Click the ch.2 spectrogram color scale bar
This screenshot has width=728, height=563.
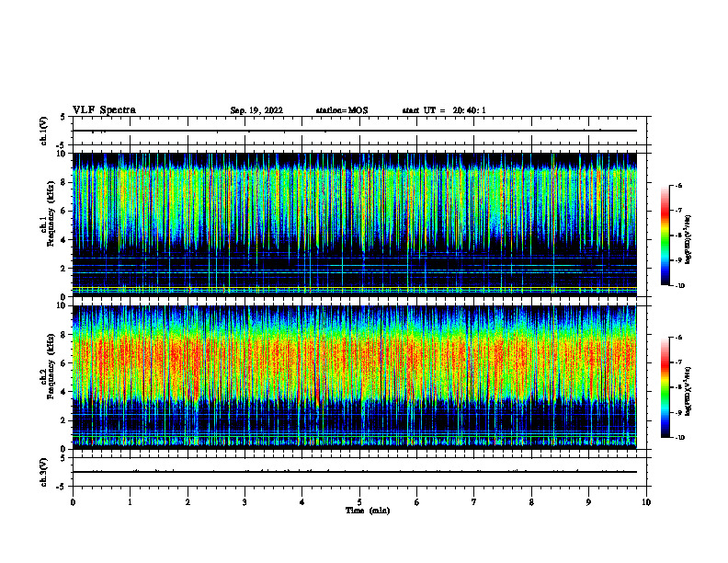click(x=665, y=387)
